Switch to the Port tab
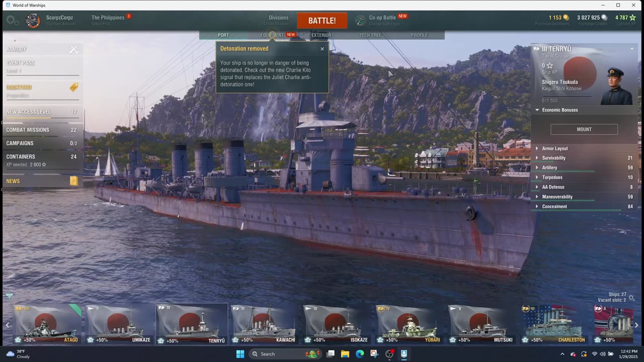The height and width of the screenshot is (362, 644). [223, 35]
